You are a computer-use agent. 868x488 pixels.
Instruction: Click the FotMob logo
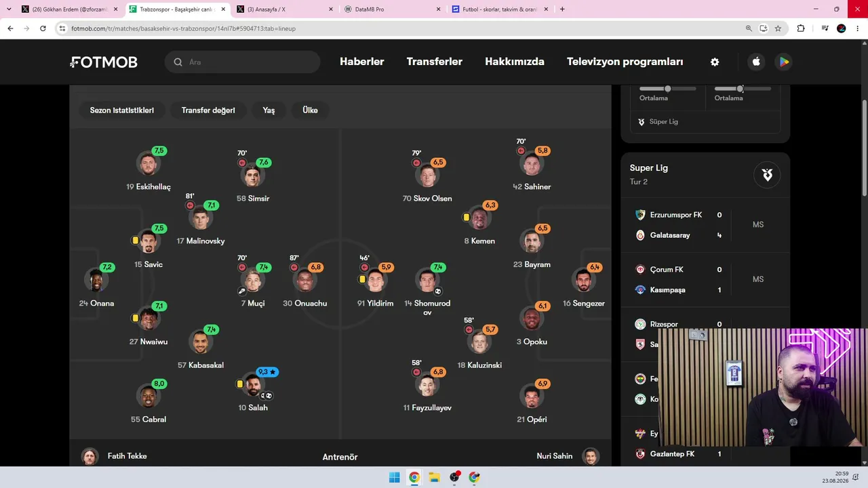[104, 62]
